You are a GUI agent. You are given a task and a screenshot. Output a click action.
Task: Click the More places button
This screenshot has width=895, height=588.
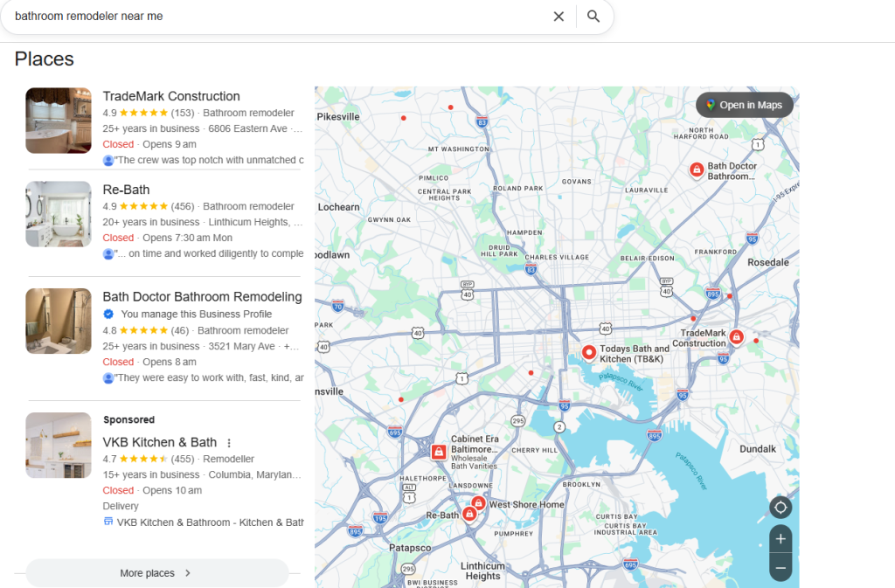157,573
